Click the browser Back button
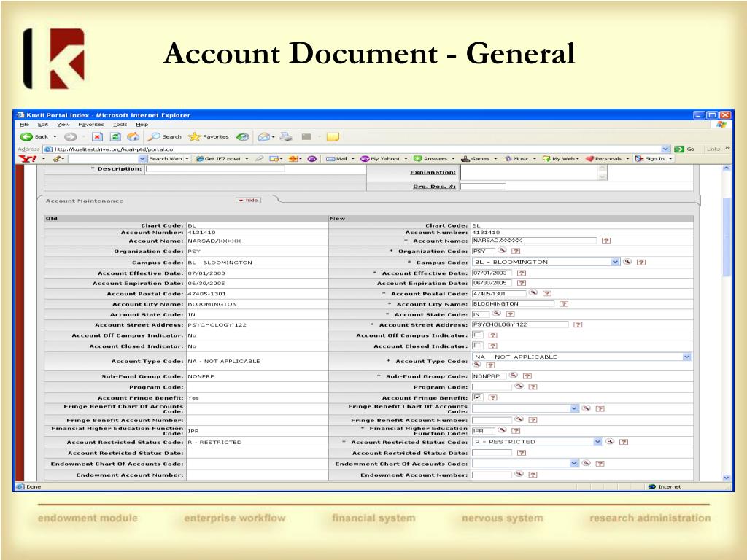The width and height of the screenshot is (747, 560). 34,136
